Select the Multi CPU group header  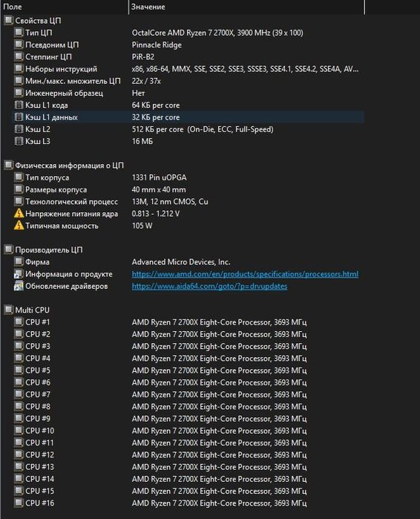click(27, 310)
